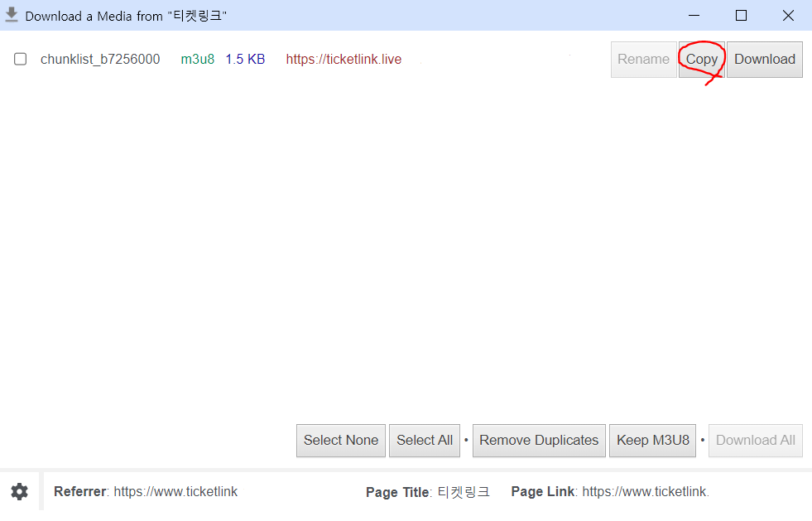Screen dimensions: 812x521
Task: Download the chunklist media file
Action: [x=764, y=60]
